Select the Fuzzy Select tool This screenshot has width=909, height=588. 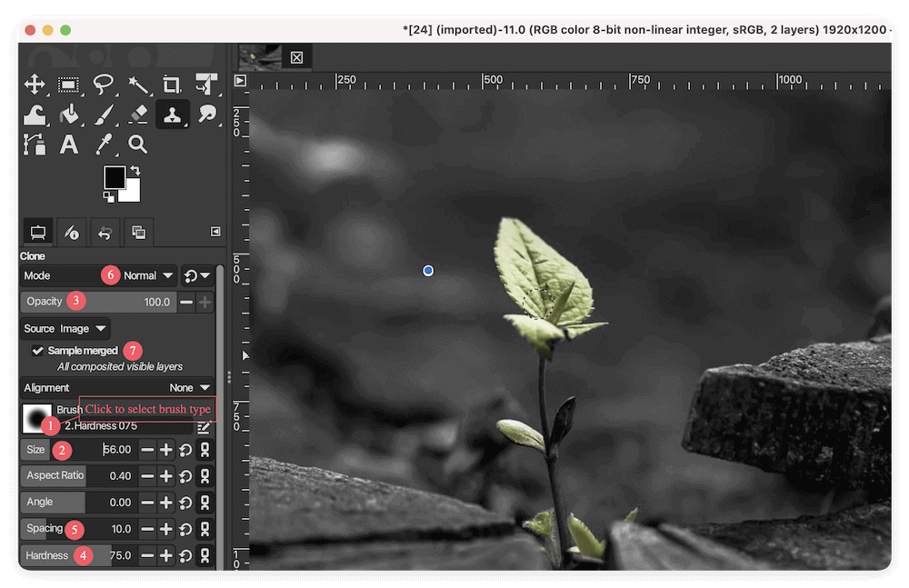(138, 85)
